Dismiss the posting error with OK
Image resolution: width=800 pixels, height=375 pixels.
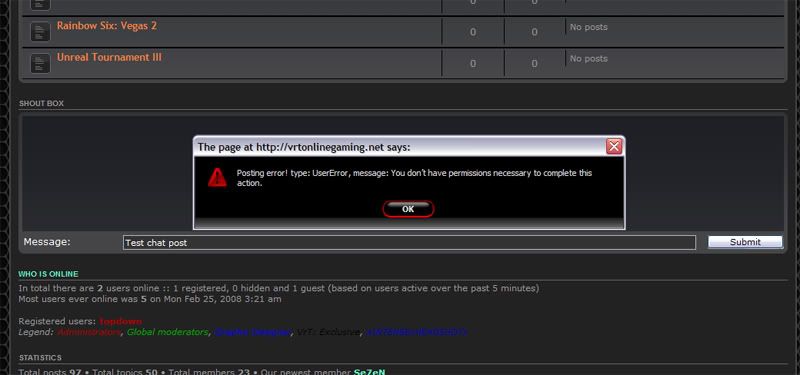(x=408, y=209)
